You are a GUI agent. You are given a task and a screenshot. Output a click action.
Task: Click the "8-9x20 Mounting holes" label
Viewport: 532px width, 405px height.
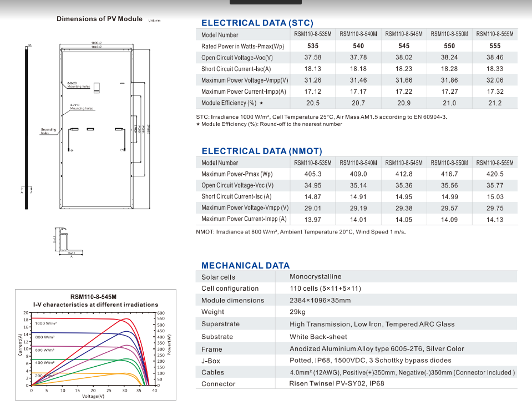[78, 85]
